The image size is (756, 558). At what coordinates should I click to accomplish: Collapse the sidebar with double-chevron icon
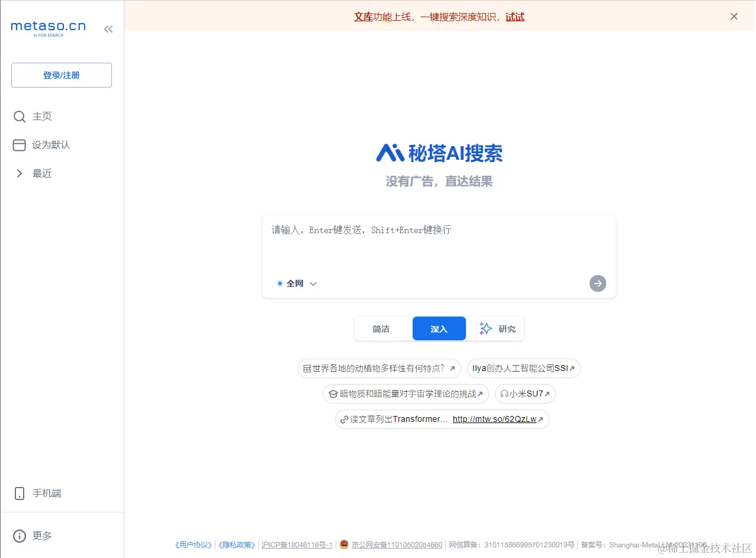[108, 29]
